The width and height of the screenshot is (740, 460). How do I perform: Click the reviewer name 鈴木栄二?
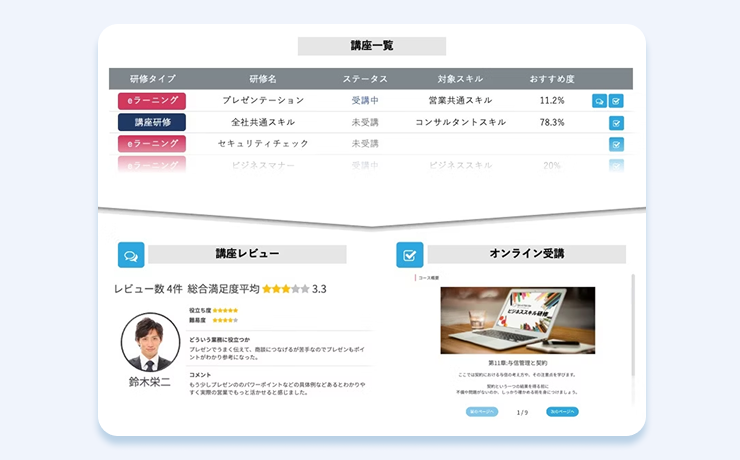tap(150, 382)
